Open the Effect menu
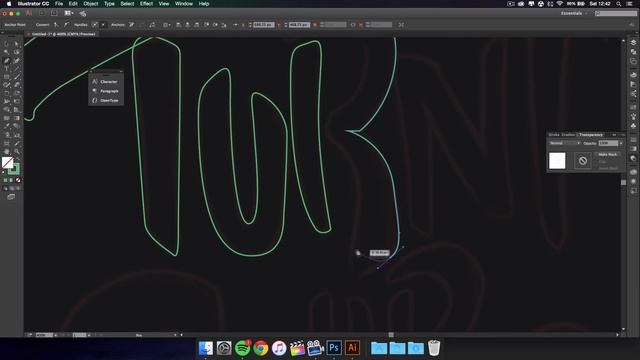This screenshot has width=640, height=360. coord(146,4)
